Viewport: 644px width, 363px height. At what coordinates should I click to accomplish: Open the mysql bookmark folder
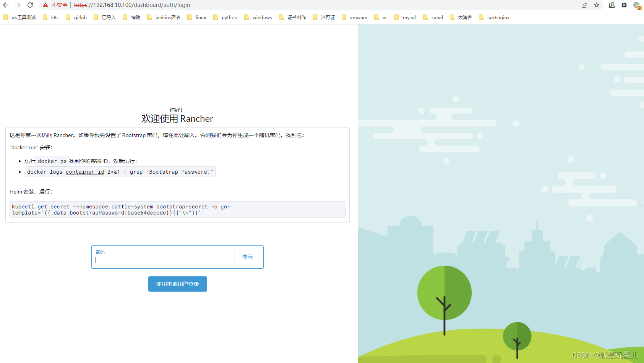point(405,17)
